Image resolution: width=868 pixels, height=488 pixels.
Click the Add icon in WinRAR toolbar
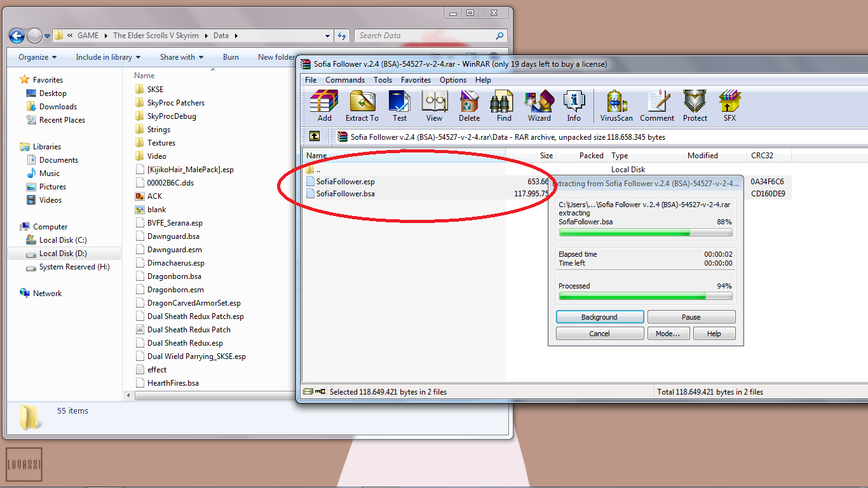(x=324, y=105)
